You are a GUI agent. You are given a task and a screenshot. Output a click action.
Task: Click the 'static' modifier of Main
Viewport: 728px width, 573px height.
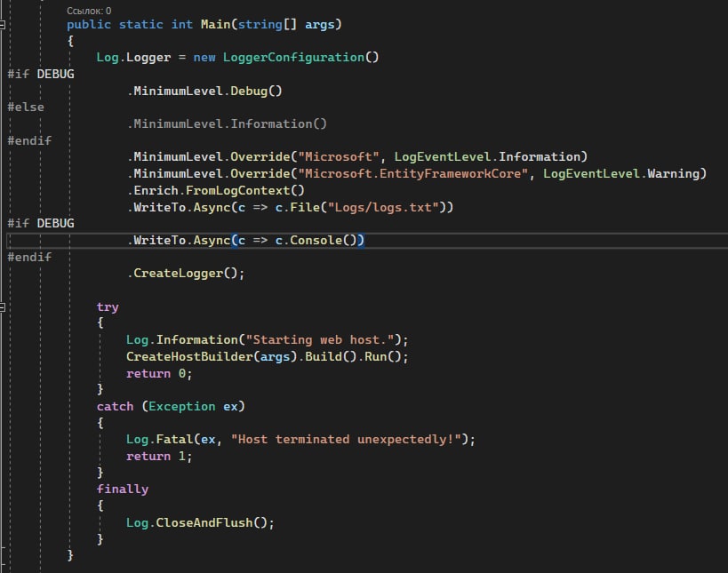141,24
